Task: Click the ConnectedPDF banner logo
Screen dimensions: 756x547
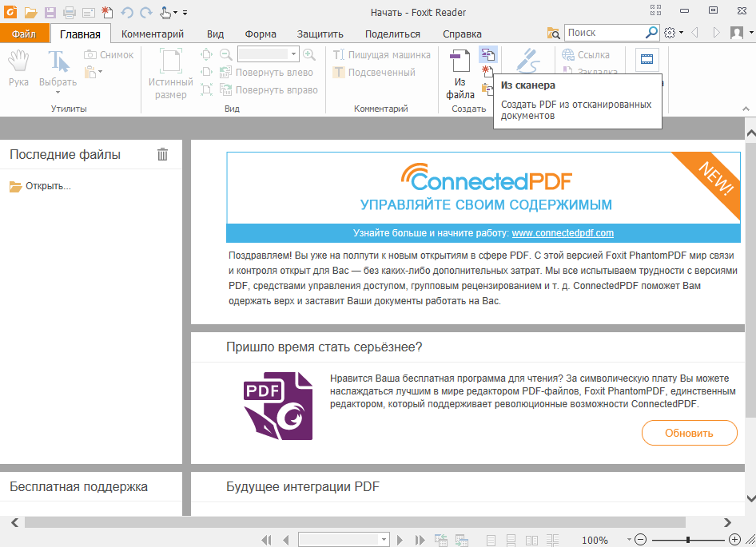Action: pos(486,177)
